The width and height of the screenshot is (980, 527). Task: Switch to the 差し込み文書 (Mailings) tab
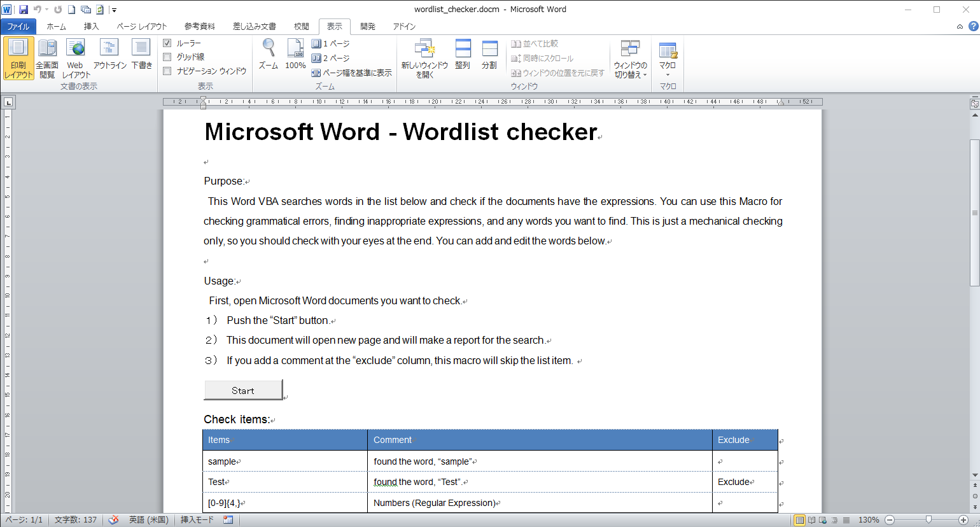[x=255, y=27]
